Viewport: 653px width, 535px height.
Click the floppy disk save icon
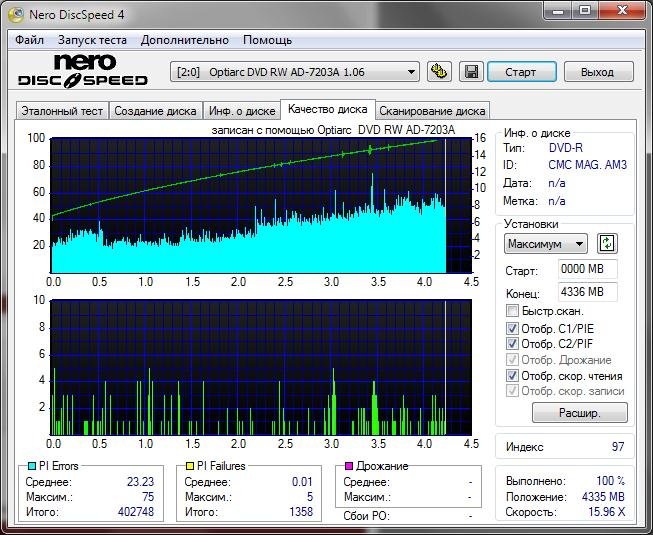[x=471, y=72]
